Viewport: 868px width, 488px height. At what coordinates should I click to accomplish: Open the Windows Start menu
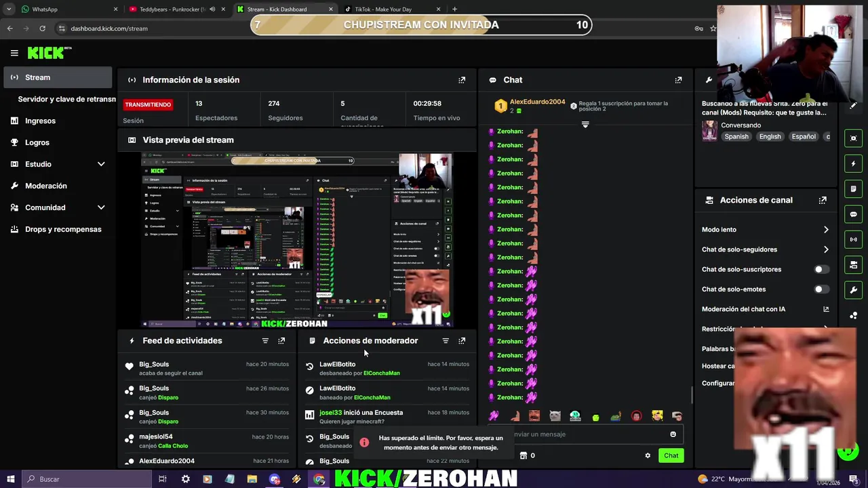[11, 479]
